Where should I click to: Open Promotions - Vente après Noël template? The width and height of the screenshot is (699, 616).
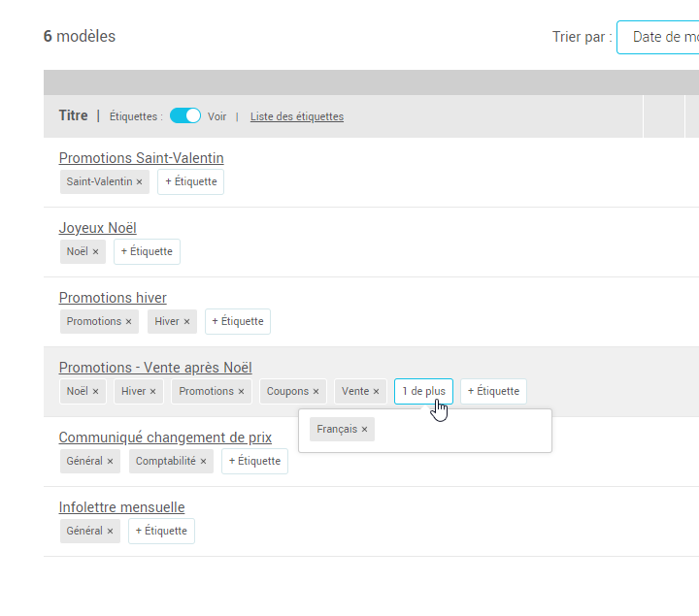point(155,368)
